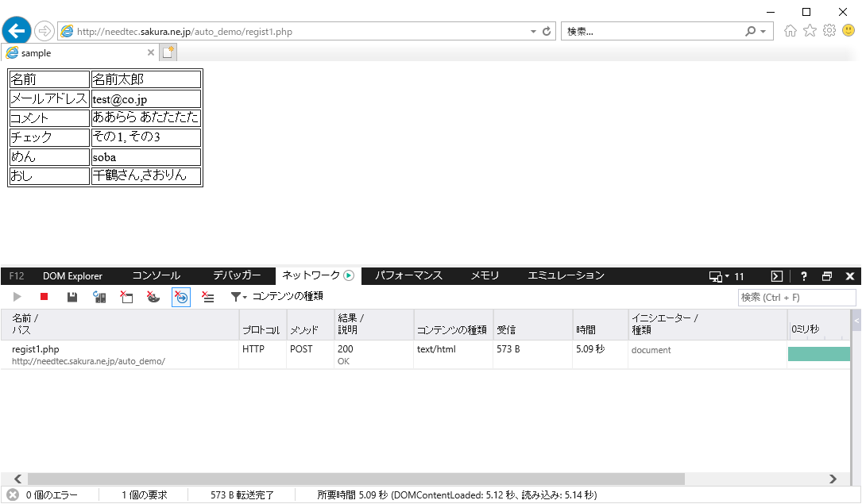
Task: Click the green play icon on ネットワーク tab
Action: (x=349, y=275)
